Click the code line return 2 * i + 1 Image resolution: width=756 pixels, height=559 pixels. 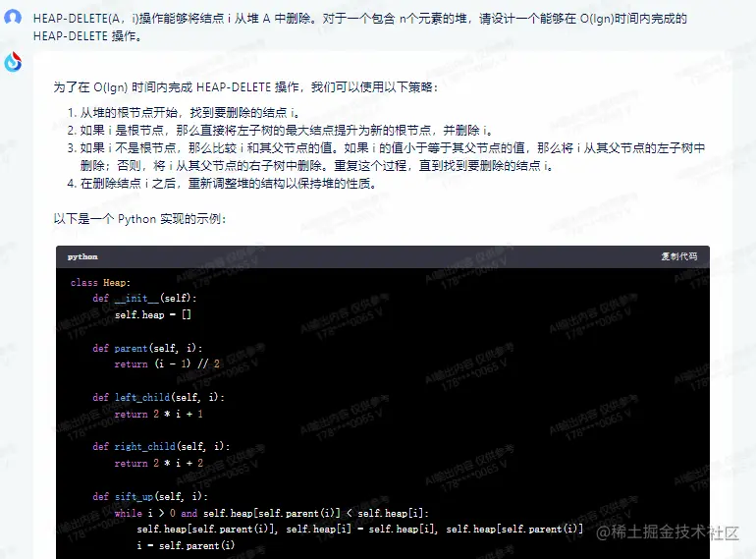(159, 414)
